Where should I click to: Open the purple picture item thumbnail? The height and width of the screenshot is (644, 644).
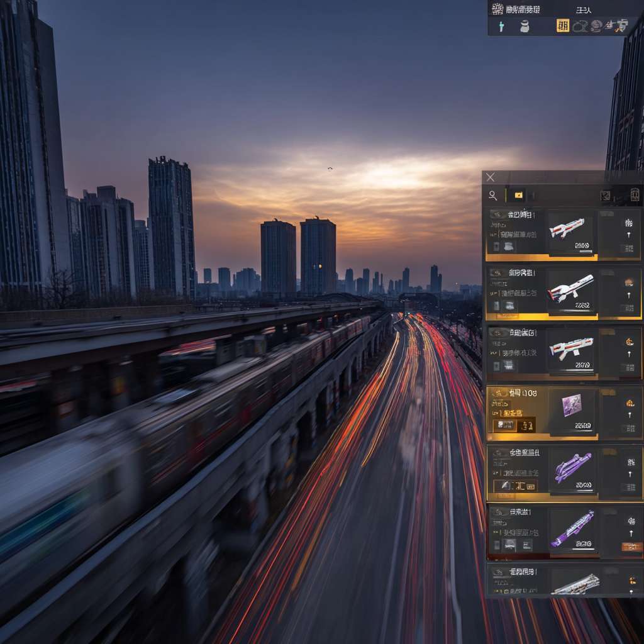point(572,405)
